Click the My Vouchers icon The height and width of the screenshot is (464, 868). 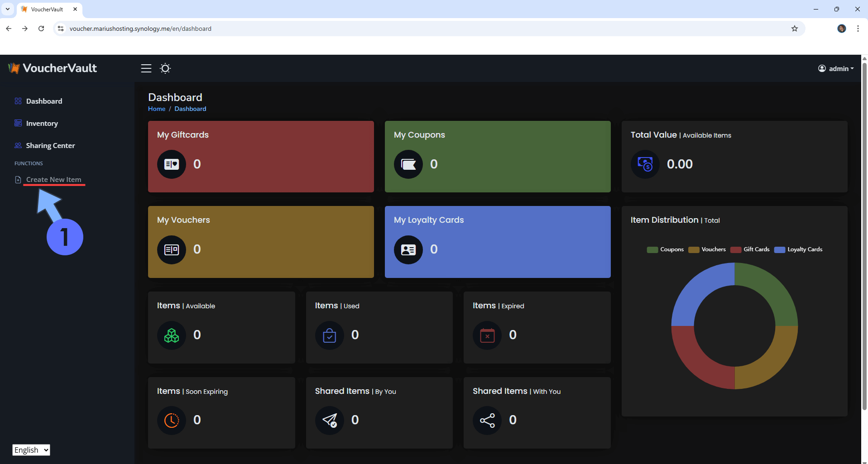172,249
